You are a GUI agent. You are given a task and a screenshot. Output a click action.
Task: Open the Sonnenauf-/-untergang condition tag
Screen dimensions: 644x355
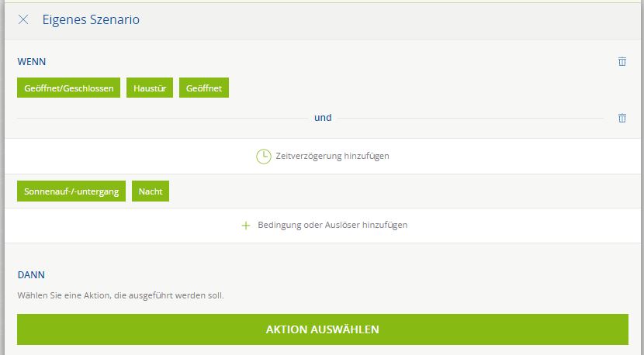tap(71, 191)
